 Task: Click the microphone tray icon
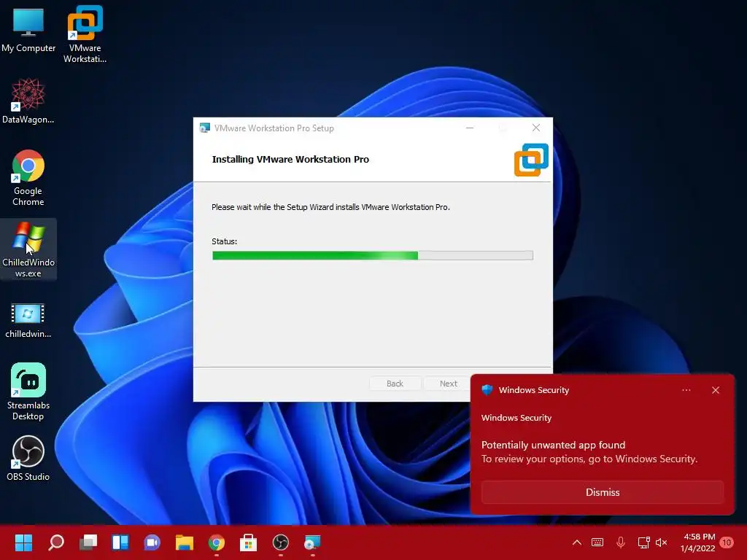click(621, 542)
